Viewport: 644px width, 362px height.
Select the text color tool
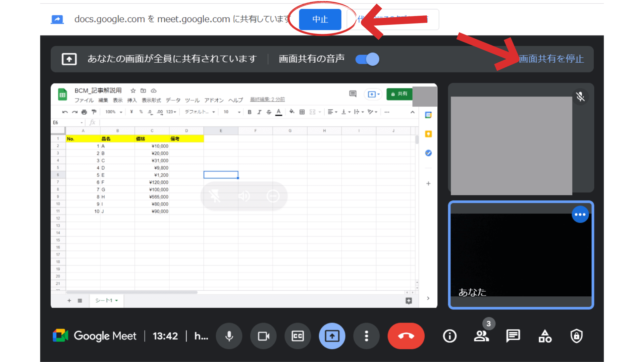pyautogui.click(x=279, y=112)
